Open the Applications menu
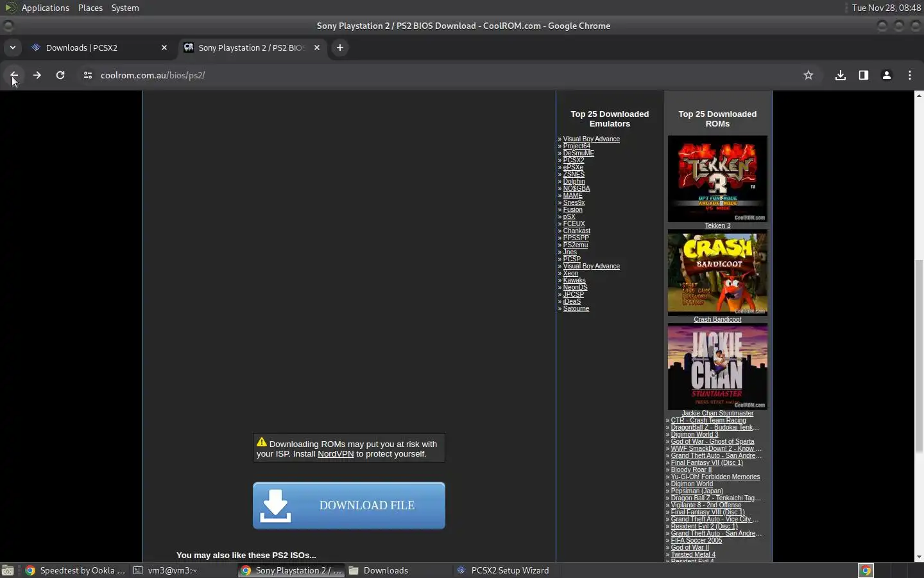Viewport: 924px width, 578px height. (x=45, y=8)
